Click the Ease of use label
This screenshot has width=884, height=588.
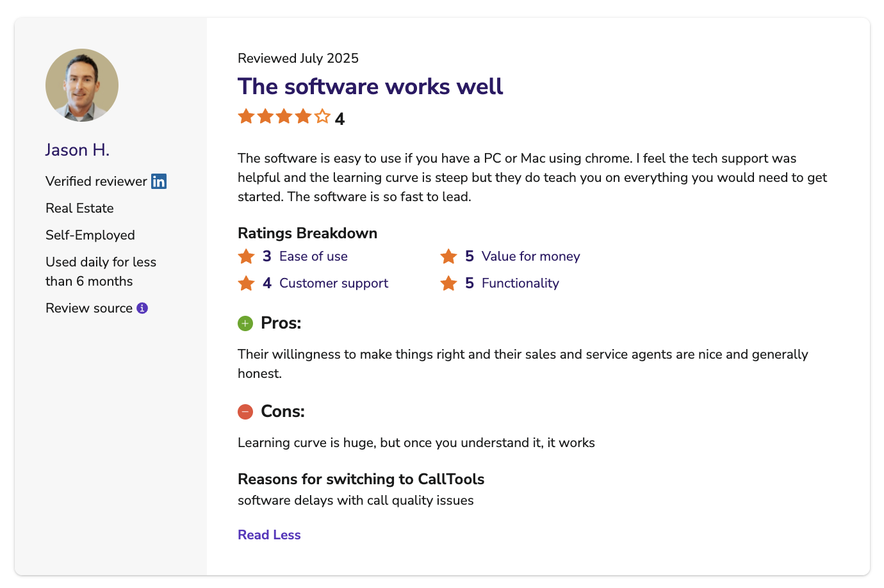click(x=313, y=256)
